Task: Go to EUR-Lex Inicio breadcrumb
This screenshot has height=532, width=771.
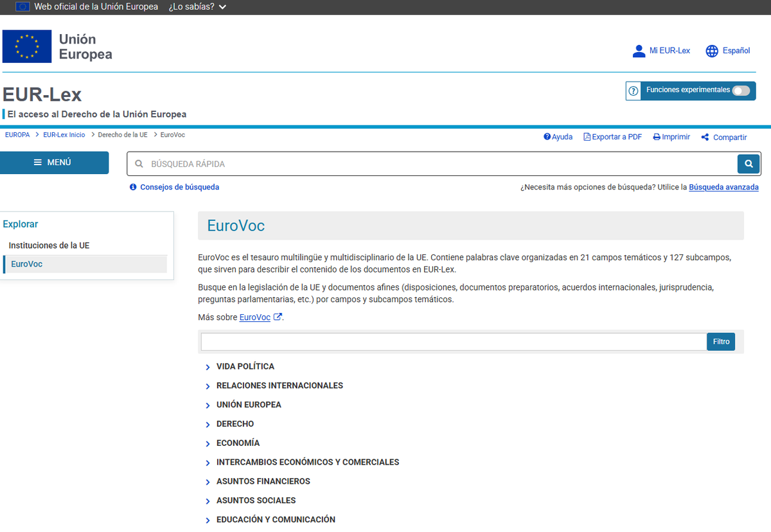Action: [x=64, y=135]
